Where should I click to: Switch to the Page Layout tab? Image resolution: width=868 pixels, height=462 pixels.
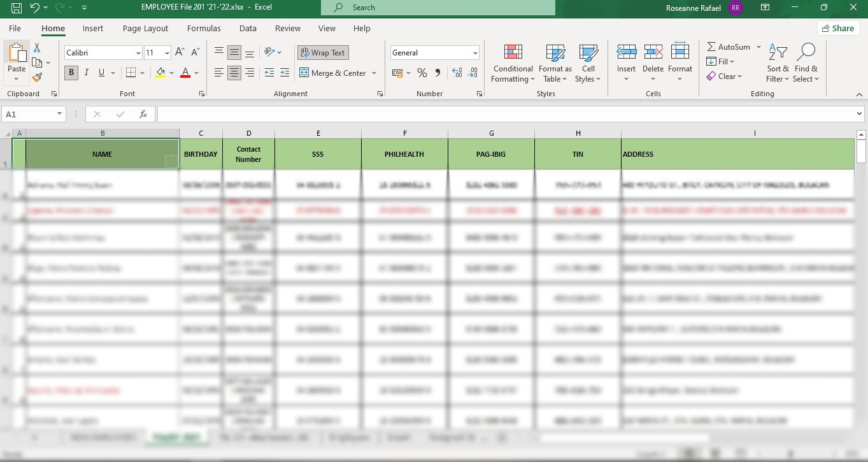tap(145, 28)
